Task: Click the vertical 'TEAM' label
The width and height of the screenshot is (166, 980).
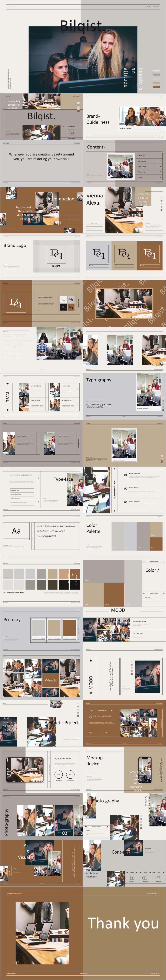Action: click(x=8, y=397)
